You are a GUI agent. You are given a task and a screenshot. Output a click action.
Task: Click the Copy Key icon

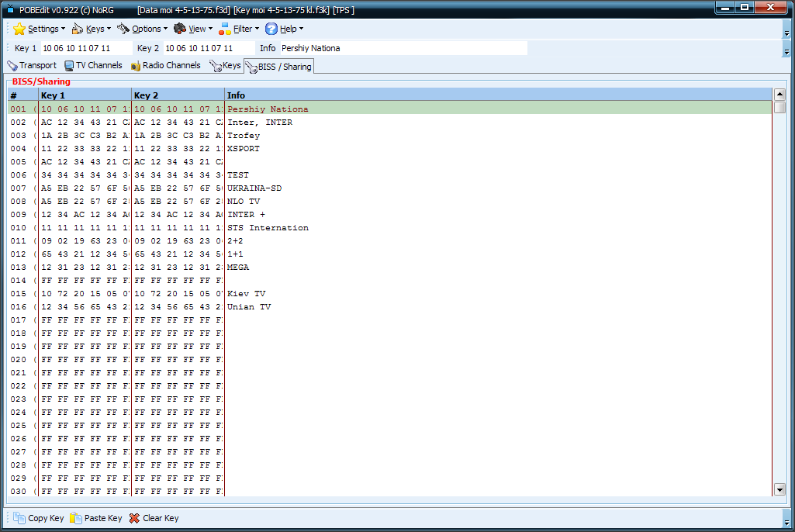19,518
